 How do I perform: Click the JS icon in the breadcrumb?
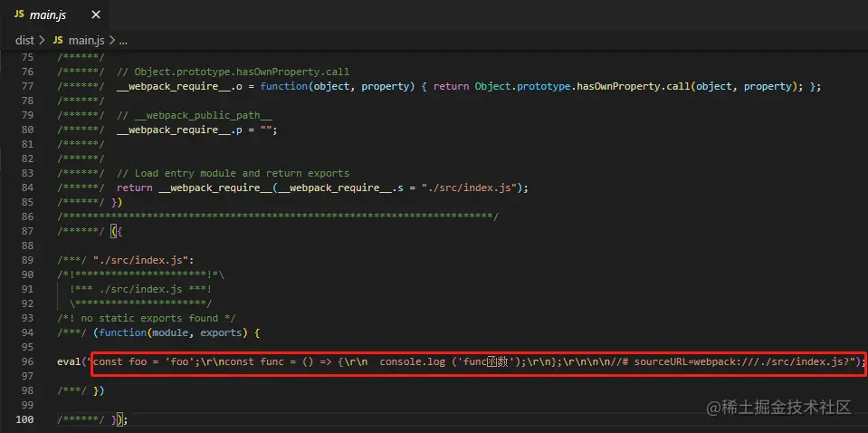coord(58,41)
